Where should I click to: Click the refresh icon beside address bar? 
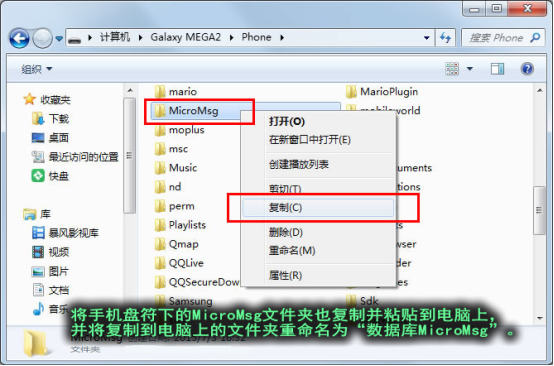pyautogui.click(x=446, y=37)
